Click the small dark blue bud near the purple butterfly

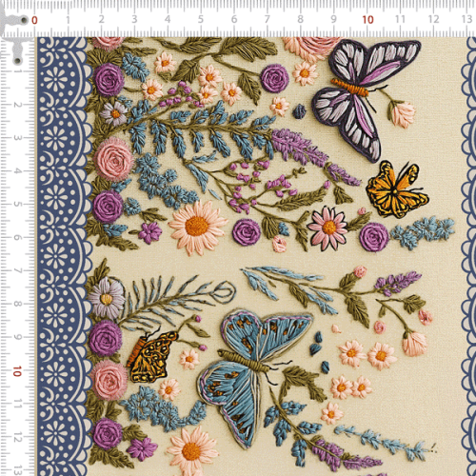(299, 111)
